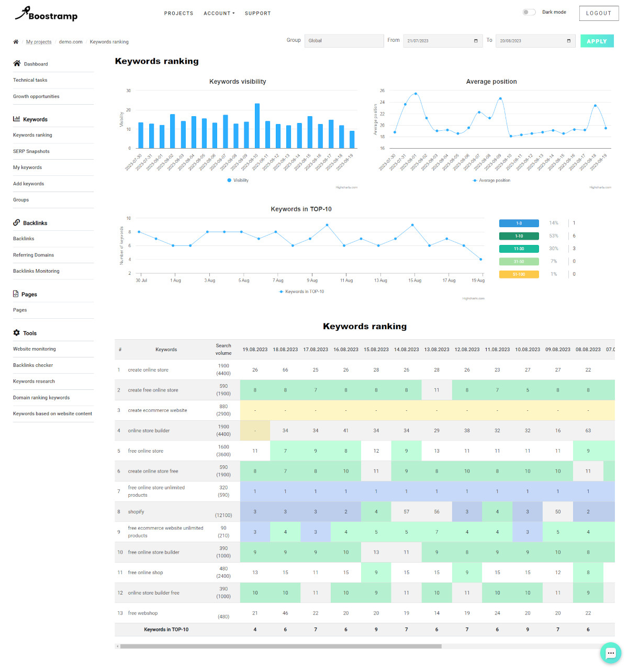
Task: Click the blue 1-3 position swatch
Action: [519, 223]
